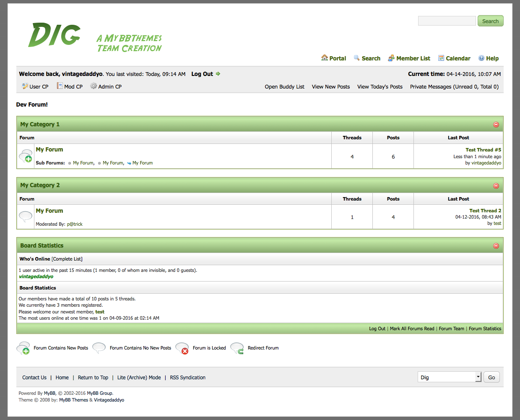Image resolution: width=520 pixels, height=420 pixels.
Task: Open the Calendar page
Action: [x=458, y=58]
